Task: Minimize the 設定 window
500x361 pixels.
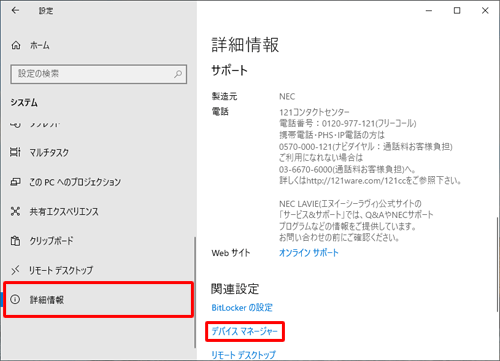Action: [429, 11]
